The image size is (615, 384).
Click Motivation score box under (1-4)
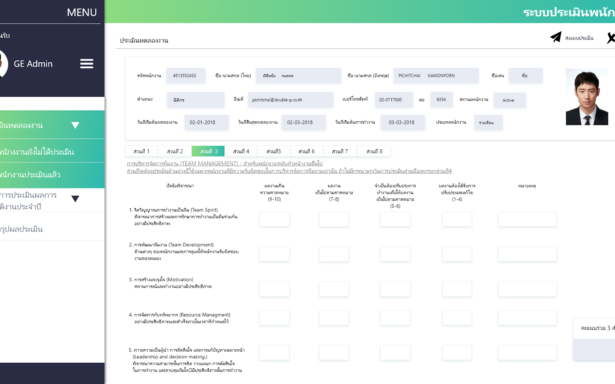pyautogui.click(x=457, y=289)
